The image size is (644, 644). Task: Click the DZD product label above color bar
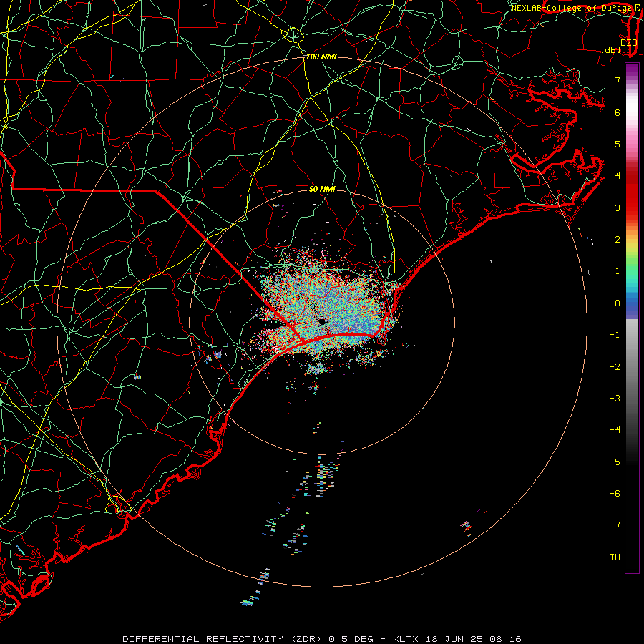click(x=629, y=42)
